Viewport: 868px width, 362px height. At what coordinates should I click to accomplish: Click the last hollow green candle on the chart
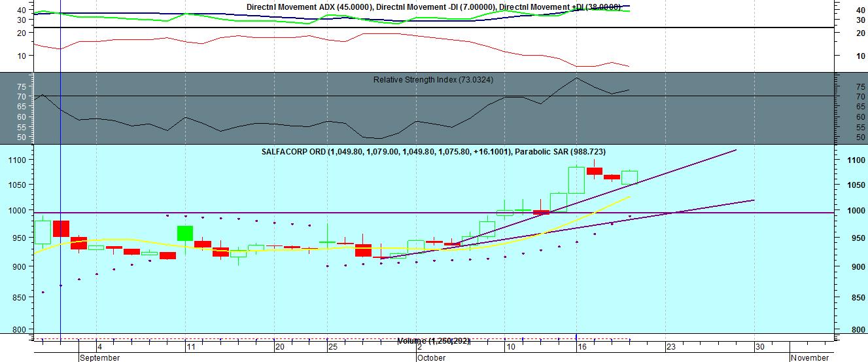[x=629, y=177]
